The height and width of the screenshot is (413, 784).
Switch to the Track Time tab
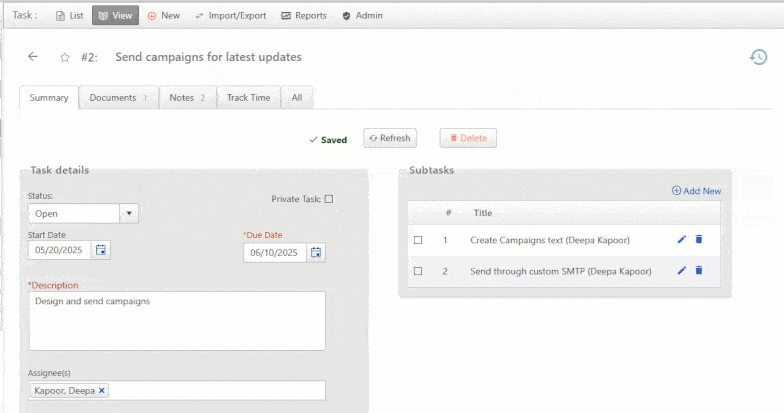point(248,98)
